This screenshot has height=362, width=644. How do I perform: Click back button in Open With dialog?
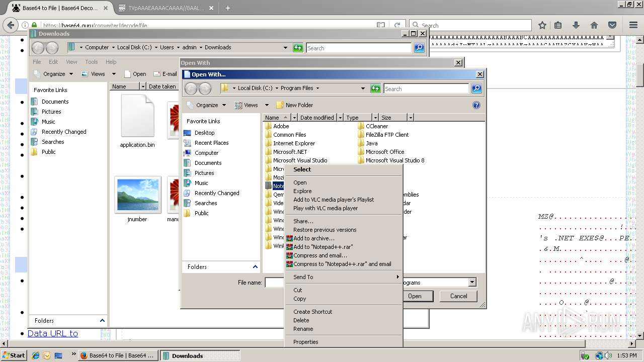(191, 88)
